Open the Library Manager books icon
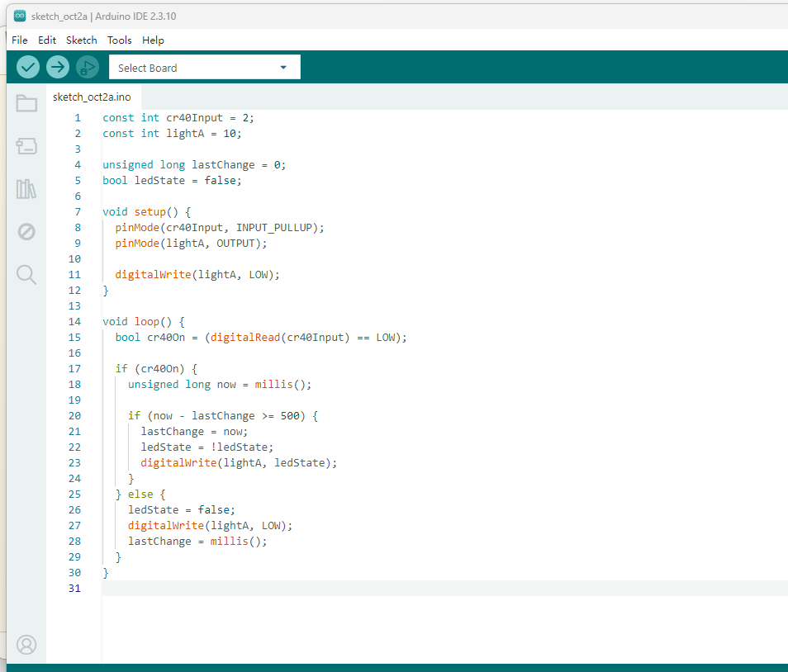The image size is (788, 672). (26, 189)
